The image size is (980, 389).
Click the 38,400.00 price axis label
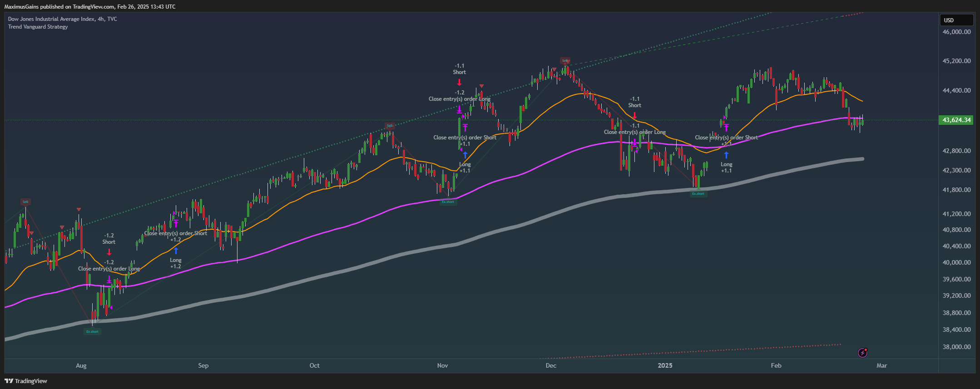pyautogui.click(x=957, y=330)
